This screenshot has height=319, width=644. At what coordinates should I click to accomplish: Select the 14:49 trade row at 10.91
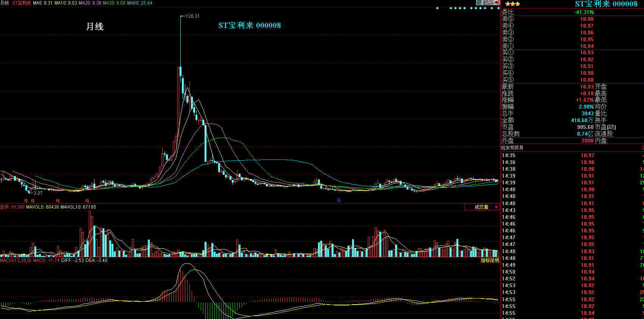[573, 265]
